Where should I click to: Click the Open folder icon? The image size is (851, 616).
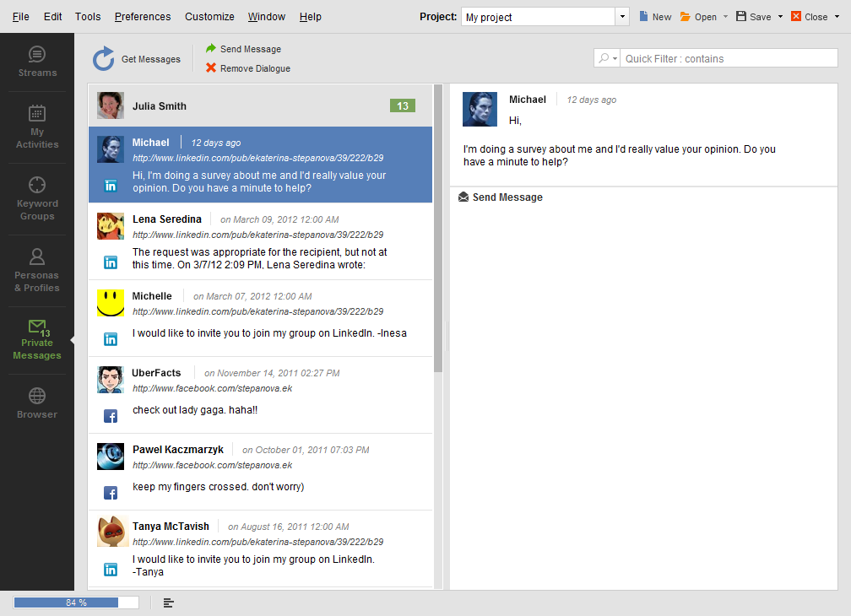click(685, 17)
